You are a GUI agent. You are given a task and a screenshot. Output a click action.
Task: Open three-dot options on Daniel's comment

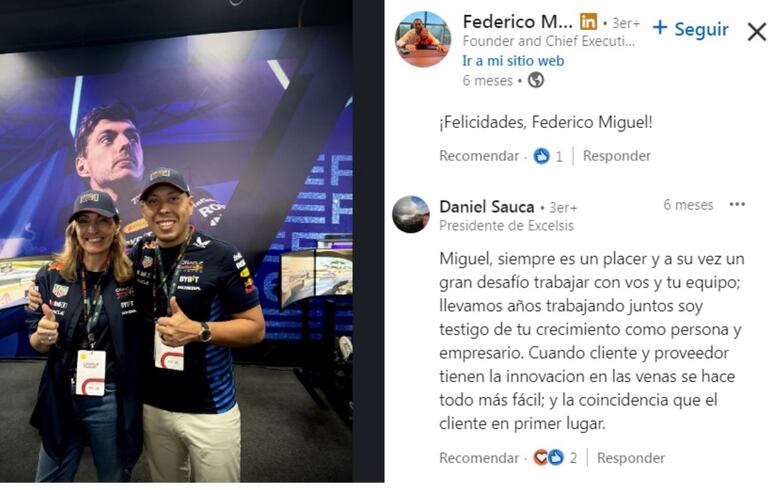point(737,204)
